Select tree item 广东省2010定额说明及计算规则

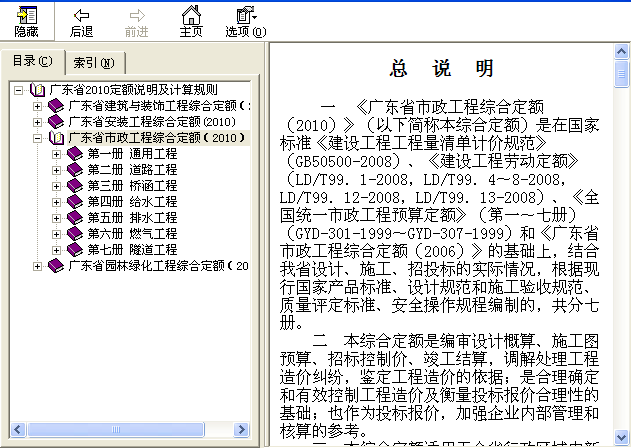pos(134,90)
